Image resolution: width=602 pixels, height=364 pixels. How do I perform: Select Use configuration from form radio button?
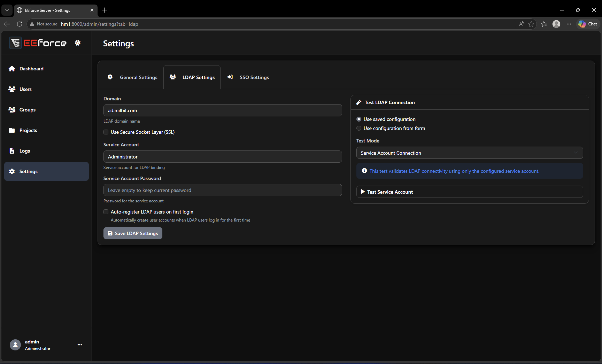click(359, 128)
